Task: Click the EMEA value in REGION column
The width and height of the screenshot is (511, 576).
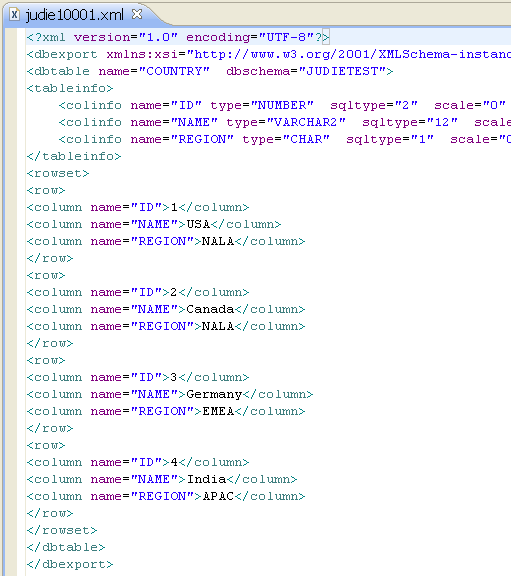Action: (218, 411)
